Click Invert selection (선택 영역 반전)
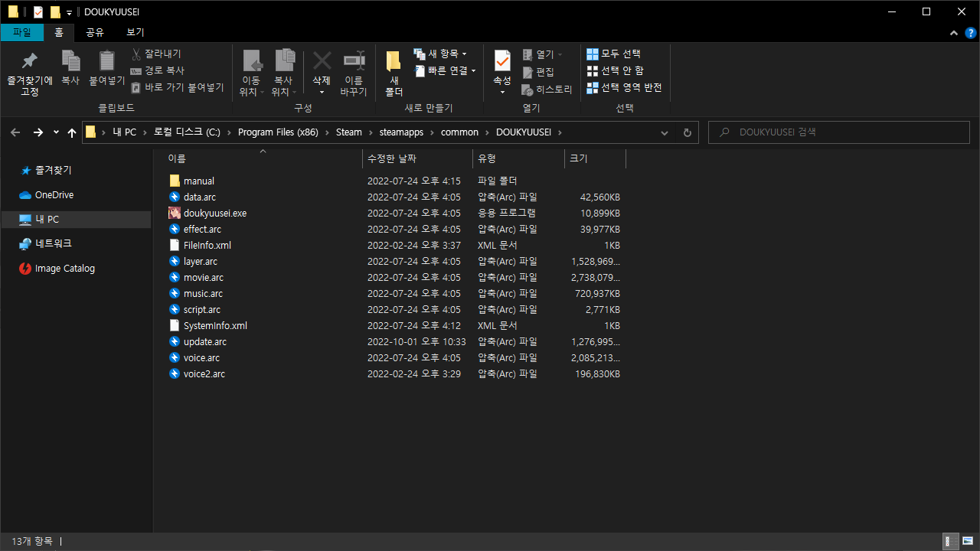The width and height of the screenshot is (980, 551). tap(624, 87)
